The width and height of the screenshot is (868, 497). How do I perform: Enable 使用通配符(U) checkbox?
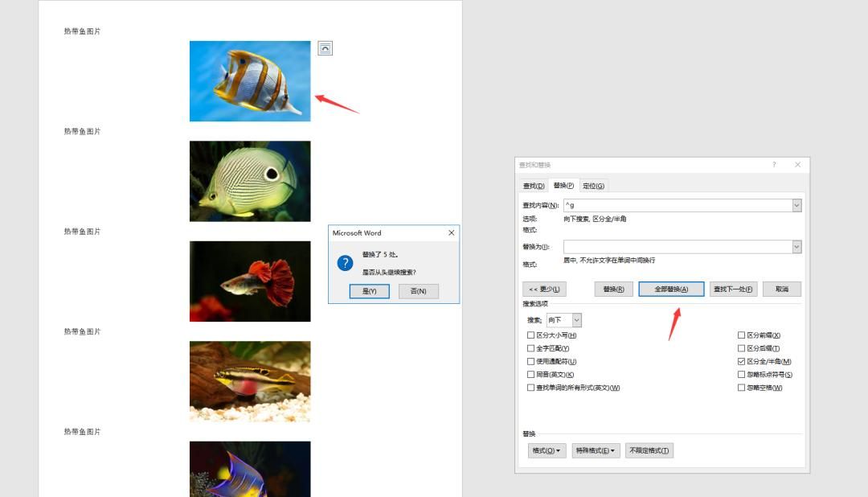click(x=531, y=361)
